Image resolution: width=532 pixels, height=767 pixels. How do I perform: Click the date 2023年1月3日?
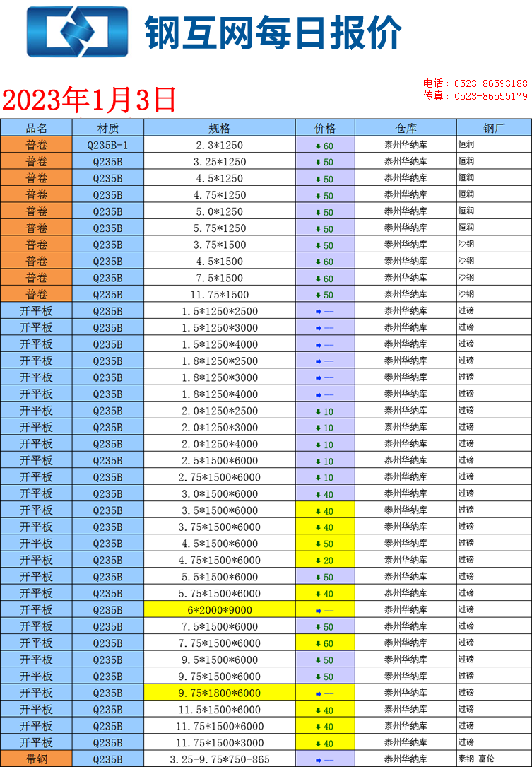point(89,100)
